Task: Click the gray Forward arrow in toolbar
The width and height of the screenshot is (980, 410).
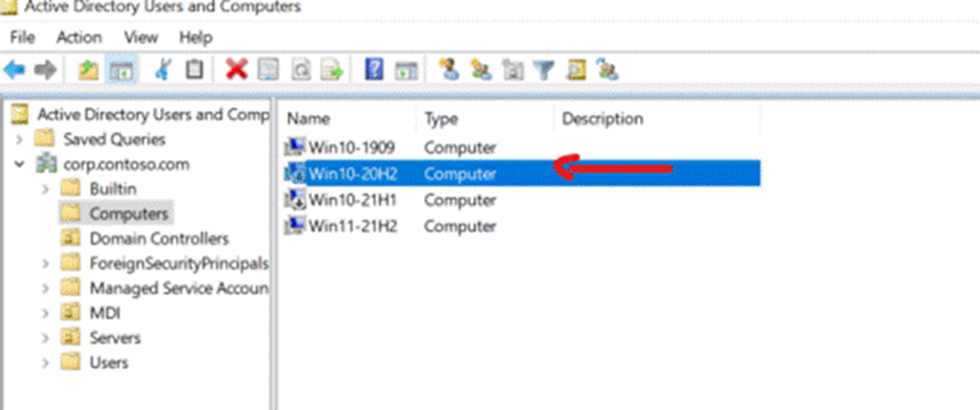Action: (45, 70)
